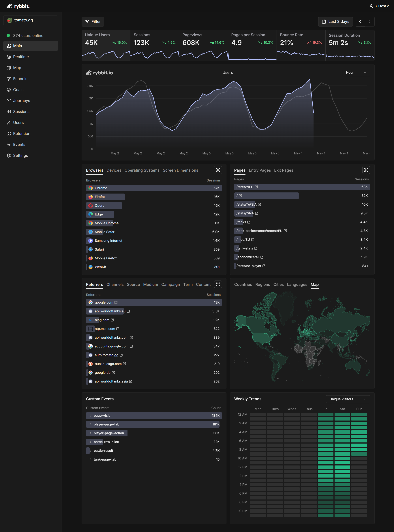Open the Hour interval dropdown
394x532 pixels.
(356, 72)
